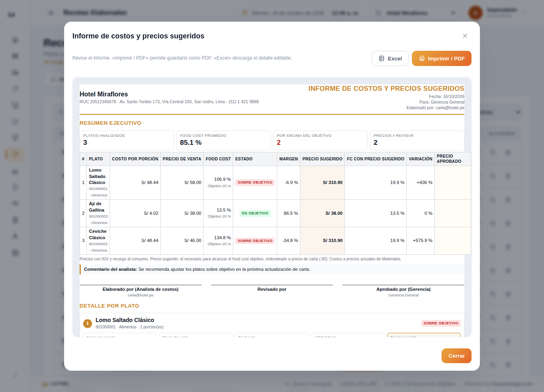Click the 134.8 % food cost value
Screen dimensions: 544x392
(222, 238)
